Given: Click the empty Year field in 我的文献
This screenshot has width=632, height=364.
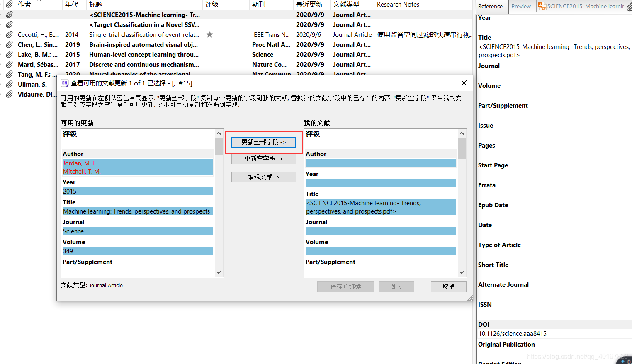Looking at the screenshot, I should tap(381, 183).
